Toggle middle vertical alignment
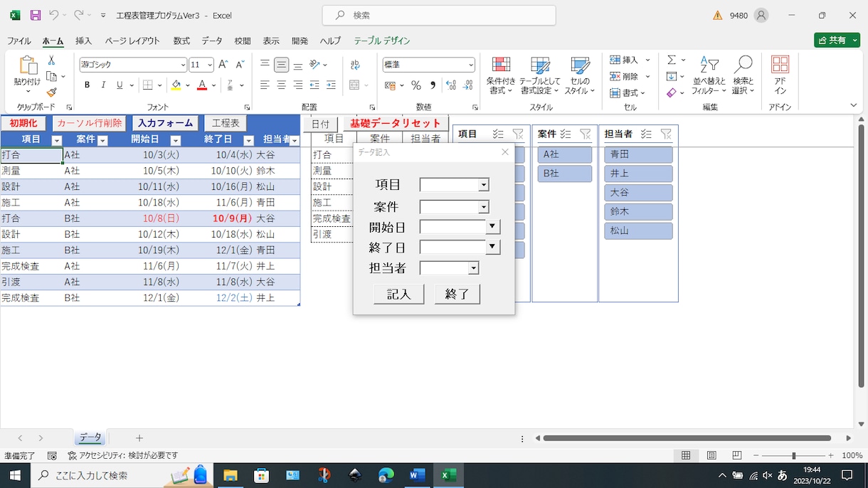 [x=281, y=65]
